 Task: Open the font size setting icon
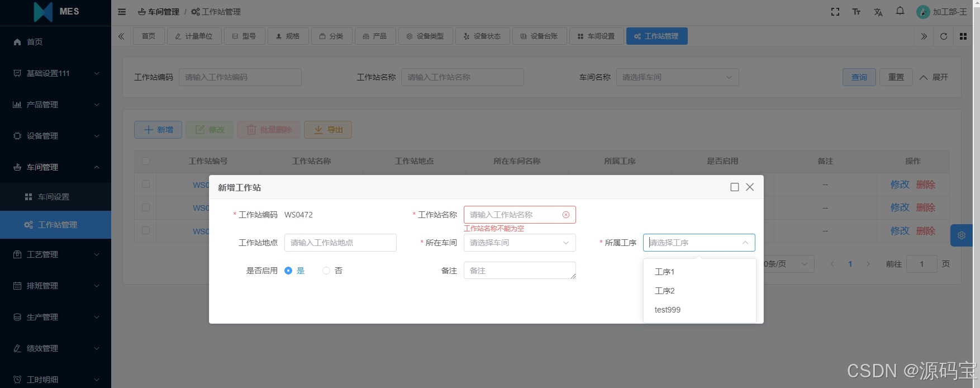coord(857,12)
